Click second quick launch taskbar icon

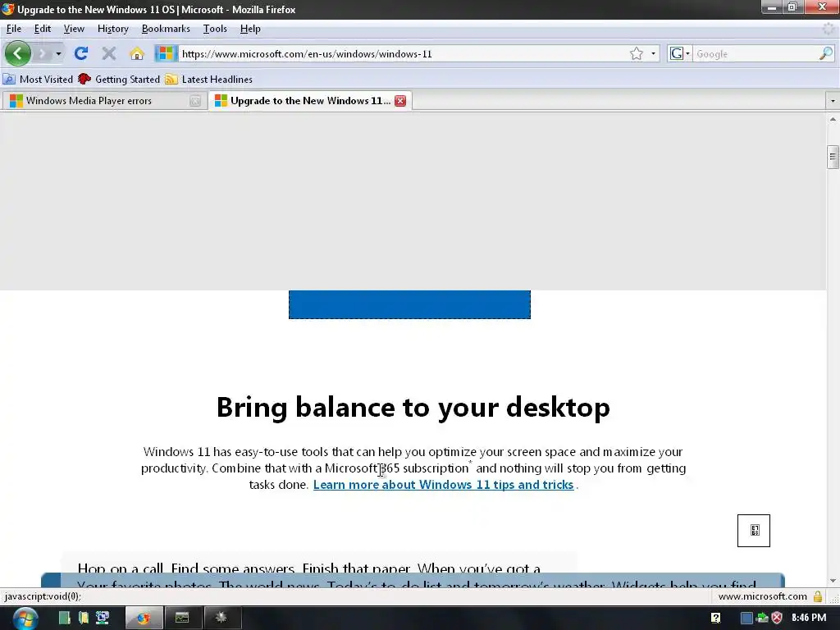[x=84, y=619]
